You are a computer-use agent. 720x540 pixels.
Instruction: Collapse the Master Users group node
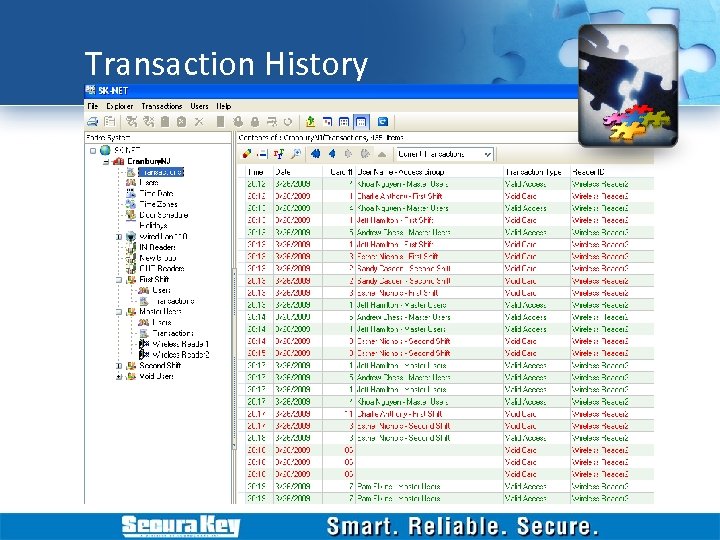[118, 312]
